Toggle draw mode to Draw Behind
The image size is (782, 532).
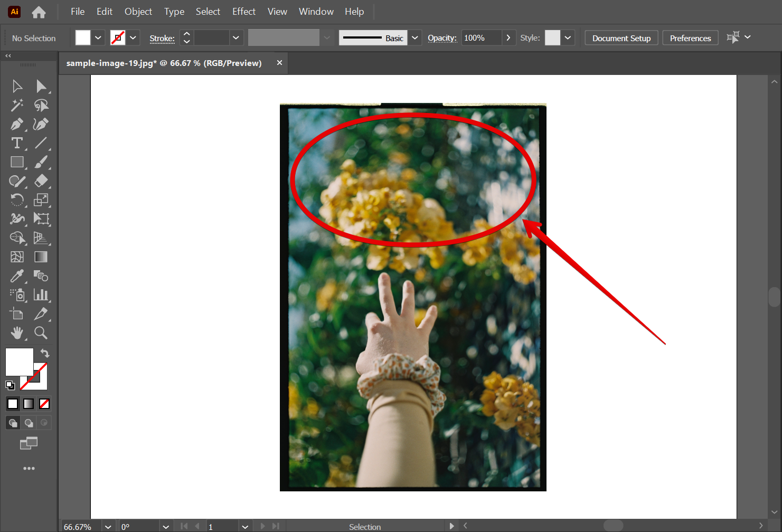pos(28,423)
